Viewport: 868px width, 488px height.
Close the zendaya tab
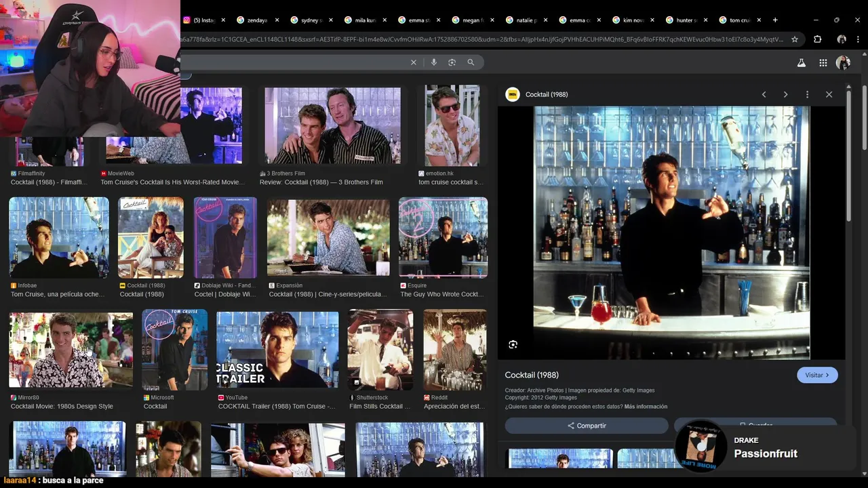pyautogui.click(x=277, y=20)
